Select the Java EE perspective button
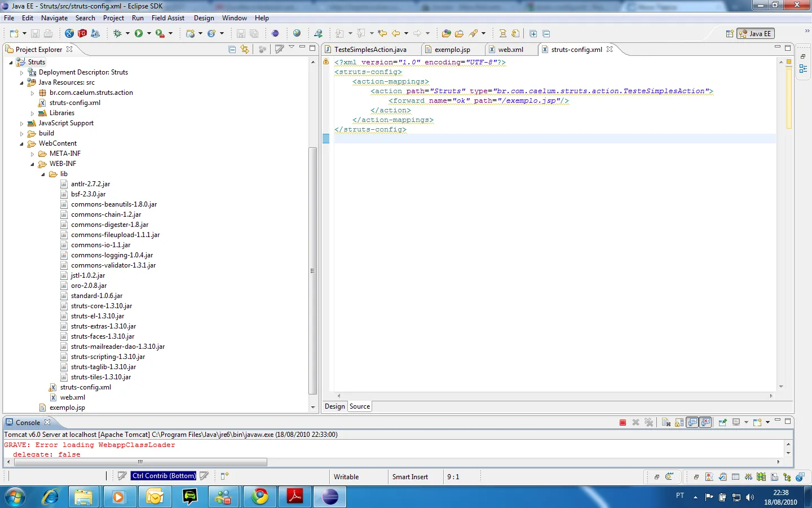This screenshot has height=508, width=812. [x=756, y=34]
